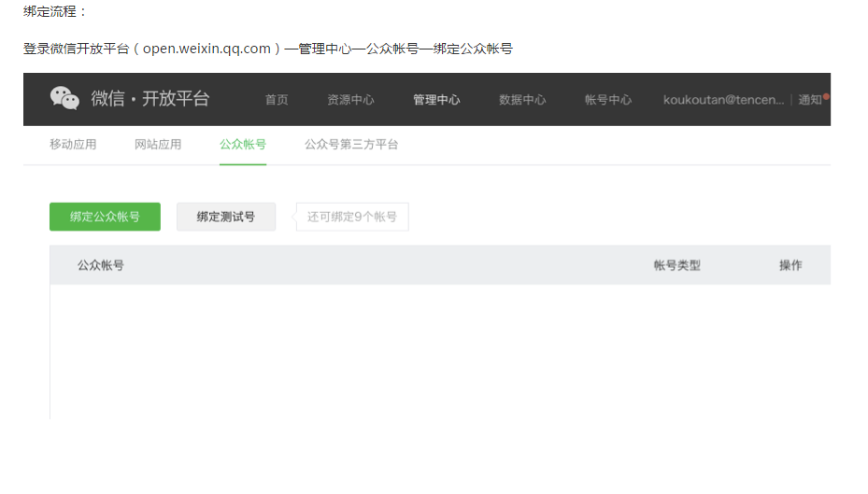Select the 公众帐号 tab
The image size is (868, 494).
pyautogui.click(x=243, y=145)
